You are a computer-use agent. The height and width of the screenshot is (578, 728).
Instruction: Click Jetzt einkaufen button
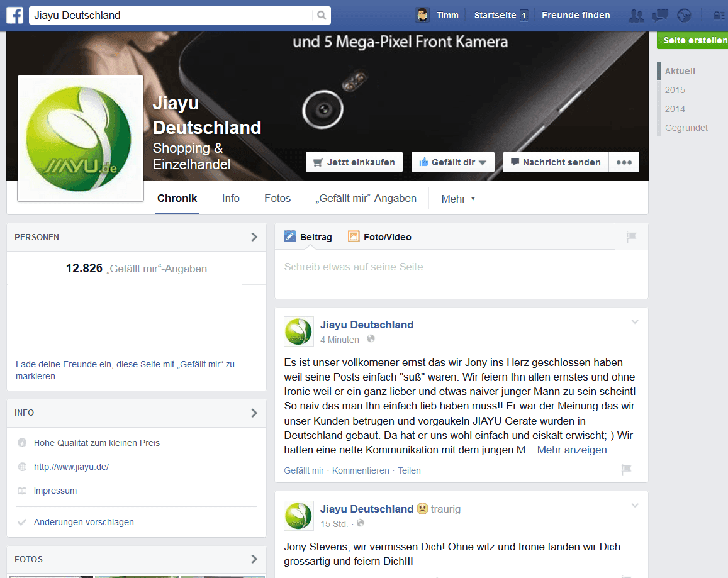354,162
